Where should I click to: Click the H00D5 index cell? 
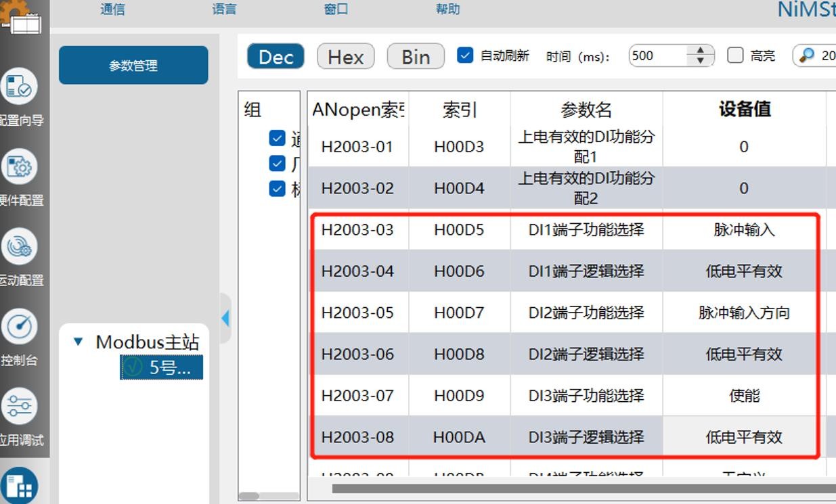click(460, 229)
